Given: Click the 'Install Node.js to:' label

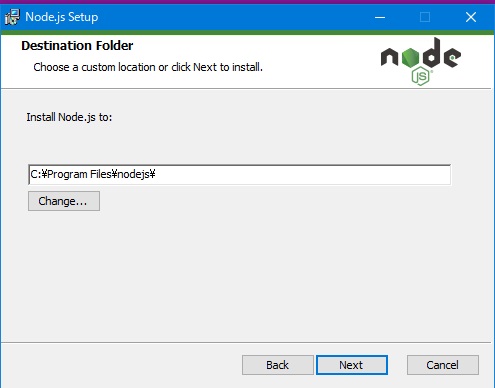Looking at the screenshot, I should coord(69,117).
